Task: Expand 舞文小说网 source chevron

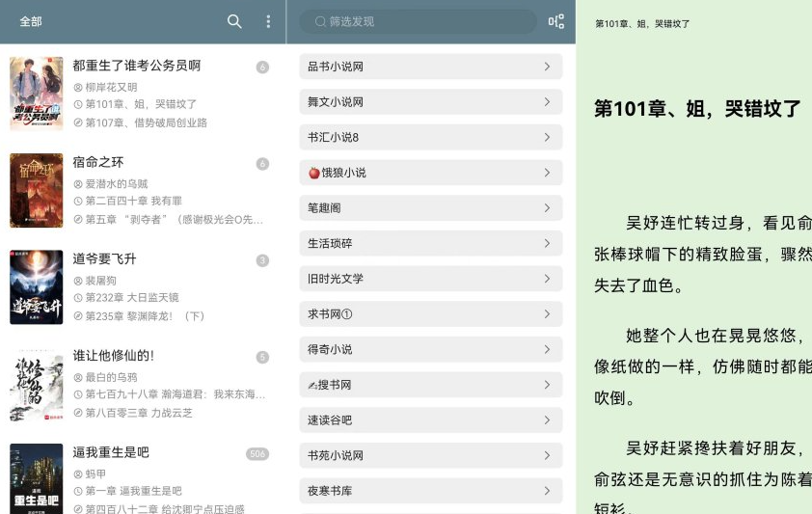Action: click(547, 102)
